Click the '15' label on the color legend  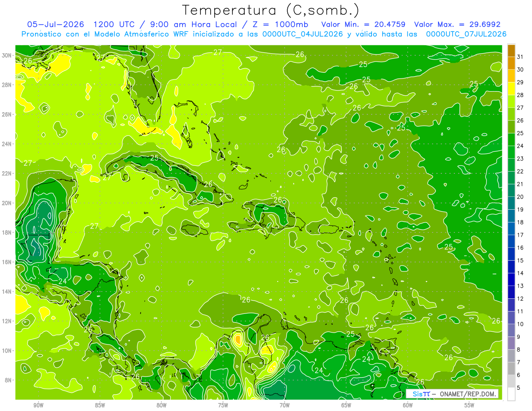[520, 260]
